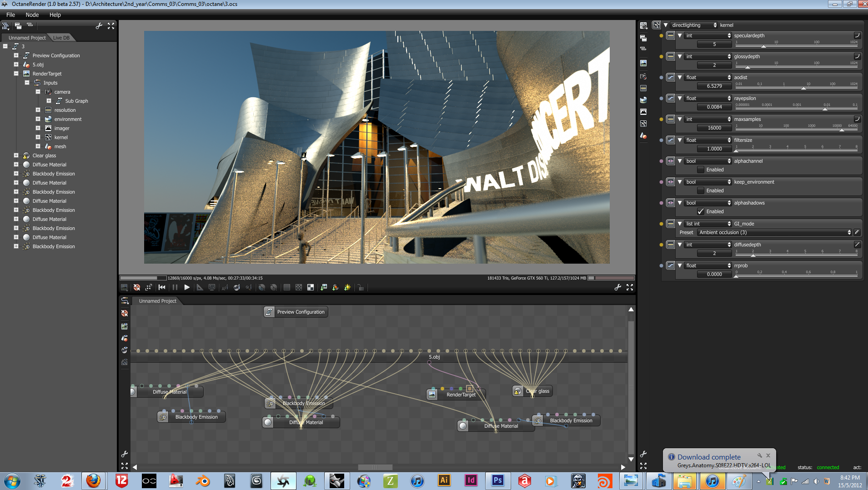Click the Preview Configuration node in graph
The image size is (868, 490).
(x=296, y=312)
